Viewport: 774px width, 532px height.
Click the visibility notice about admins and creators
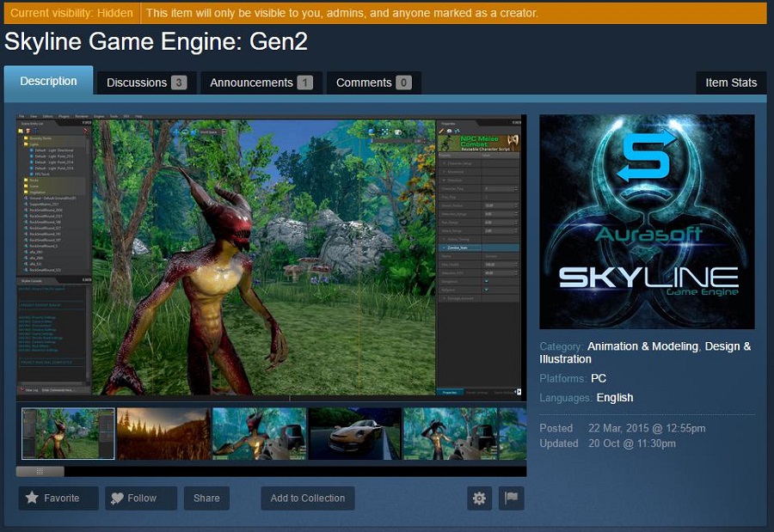pos(341,13)
